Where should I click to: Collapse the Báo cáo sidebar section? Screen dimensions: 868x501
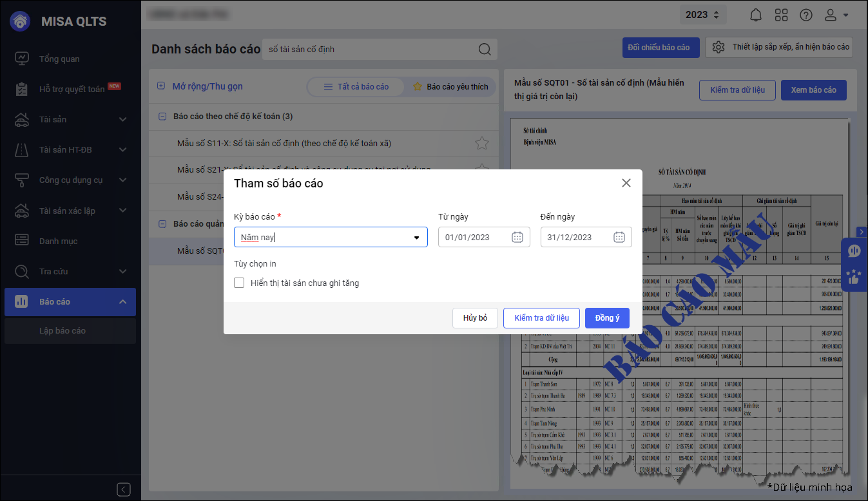click(x=70, y=301)
